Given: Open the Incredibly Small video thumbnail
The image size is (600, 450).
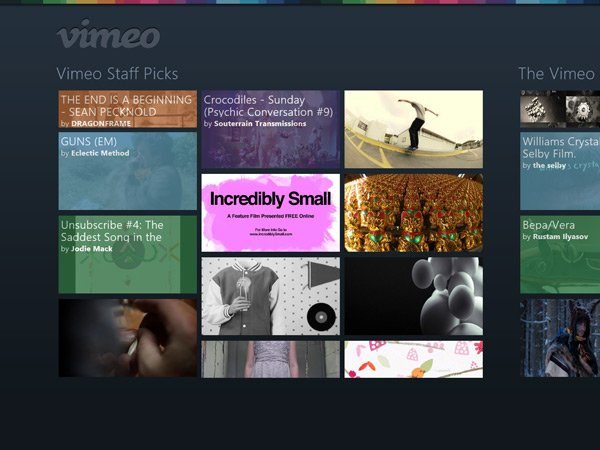Looking at the screenshot, I should coord(271,213).
